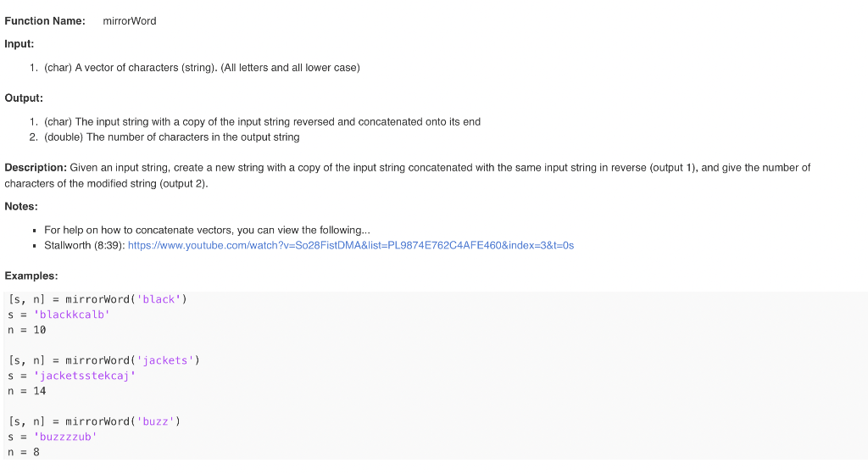Click the second output item about number of characters
The height and width of the screenshot is (474, 868).
pos(172,137)
